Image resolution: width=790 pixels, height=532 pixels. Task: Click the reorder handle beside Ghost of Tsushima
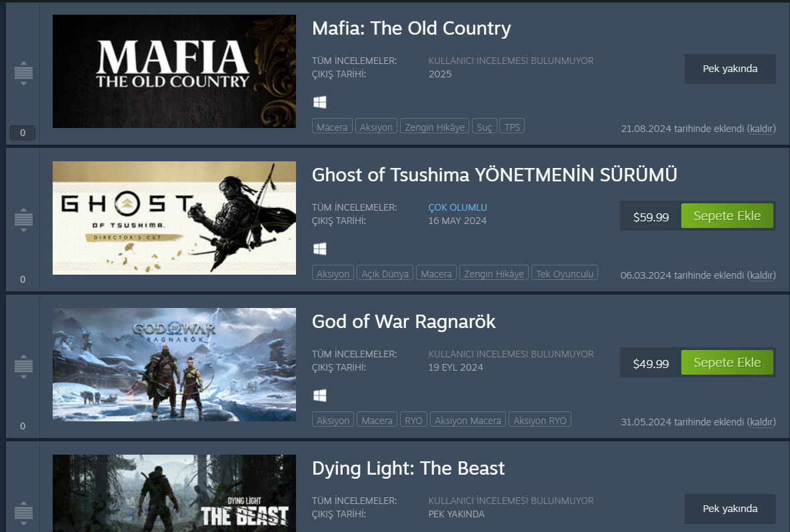(23, 219)
